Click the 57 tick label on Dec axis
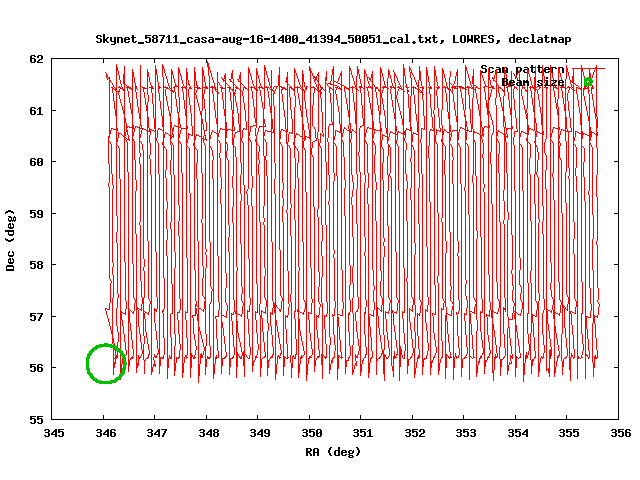 (36, 317)
